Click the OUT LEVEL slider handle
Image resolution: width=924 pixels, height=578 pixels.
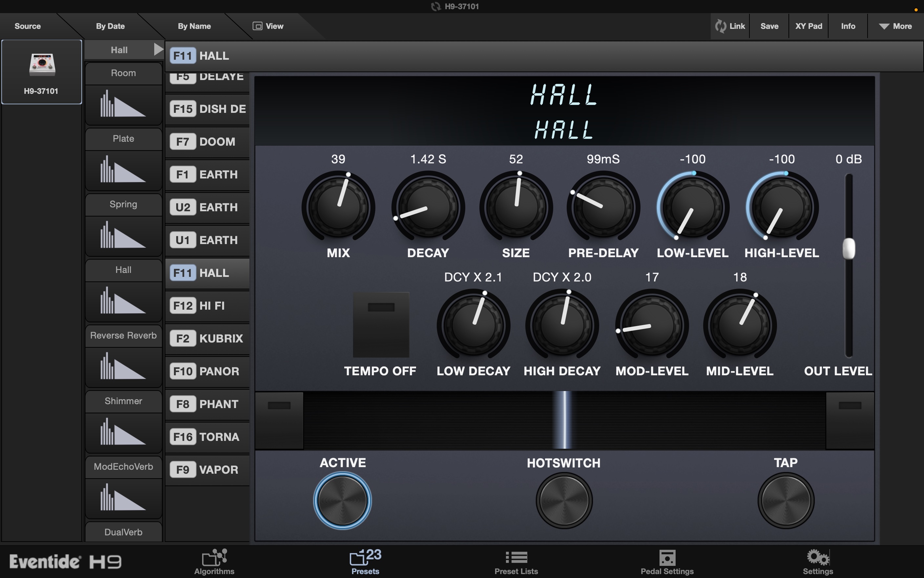pos(849,248)
